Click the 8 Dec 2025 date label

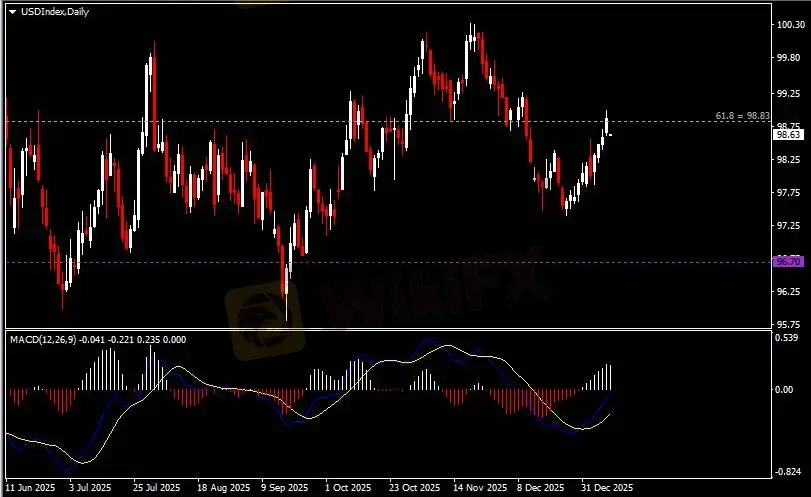click(541, 488)
